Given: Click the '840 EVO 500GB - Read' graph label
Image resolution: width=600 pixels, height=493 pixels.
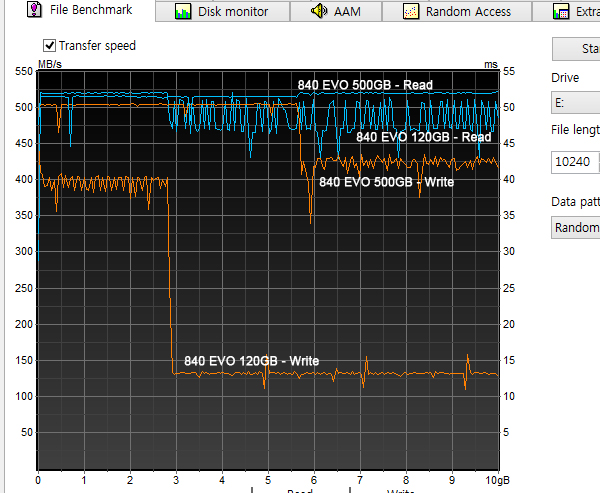Looking at the screenshot, I should (364, 85).
